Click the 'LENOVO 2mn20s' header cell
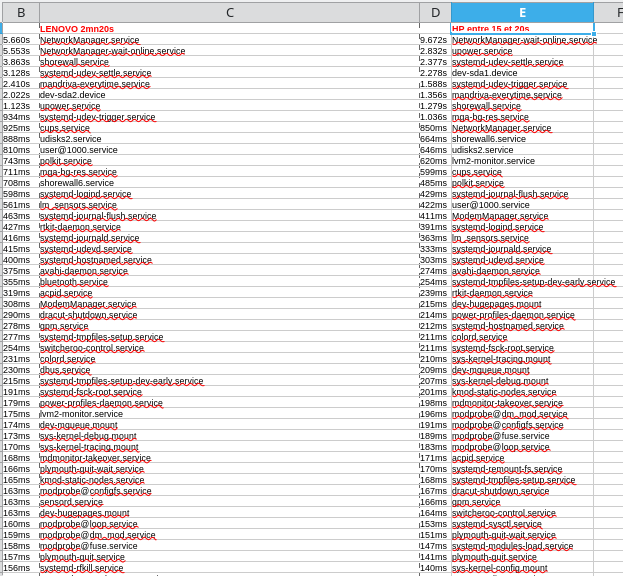Viewport: 623px width, 576px height. pos(229,29)
